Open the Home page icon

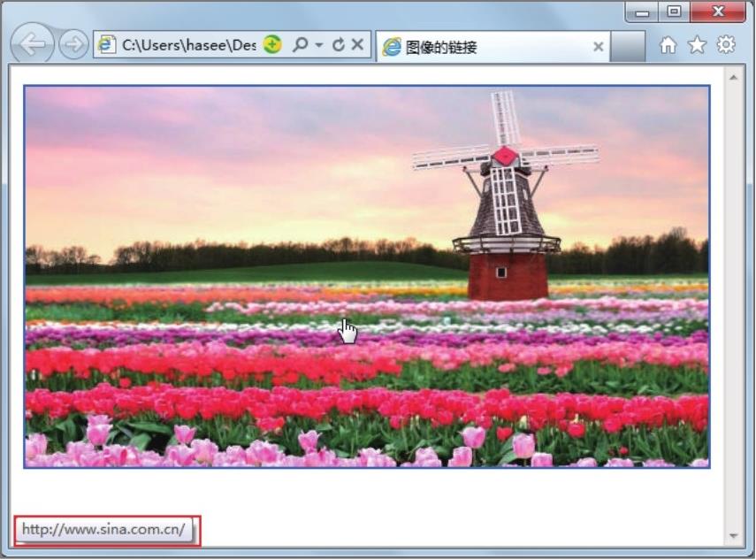tap(668, 45)
